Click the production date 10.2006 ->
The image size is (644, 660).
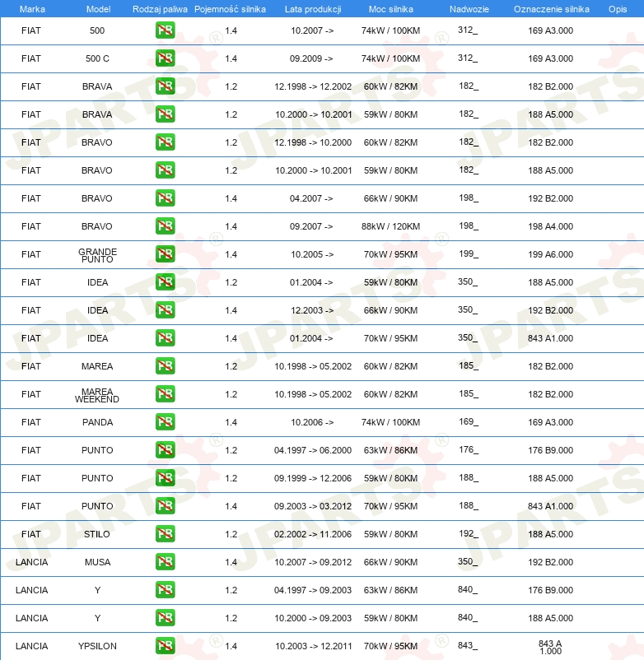(x=312, y=422)
